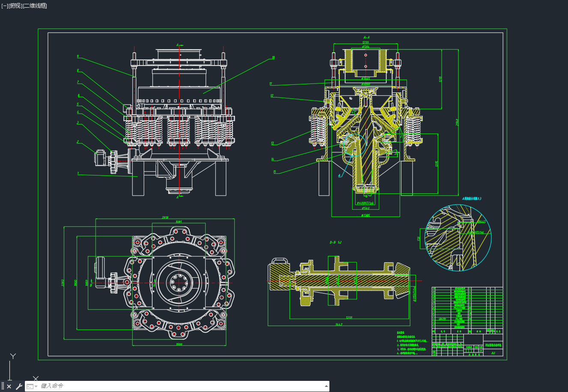Select the GB6170 cell in parts list
Viewport: 568px width, 392px height.
(x=443, y=319)
